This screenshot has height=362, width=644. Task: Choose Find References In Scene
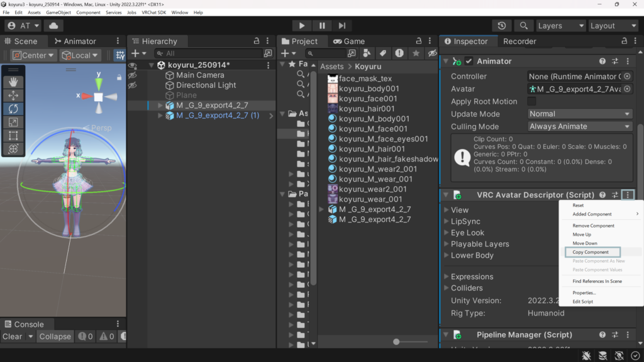point(597,281)
